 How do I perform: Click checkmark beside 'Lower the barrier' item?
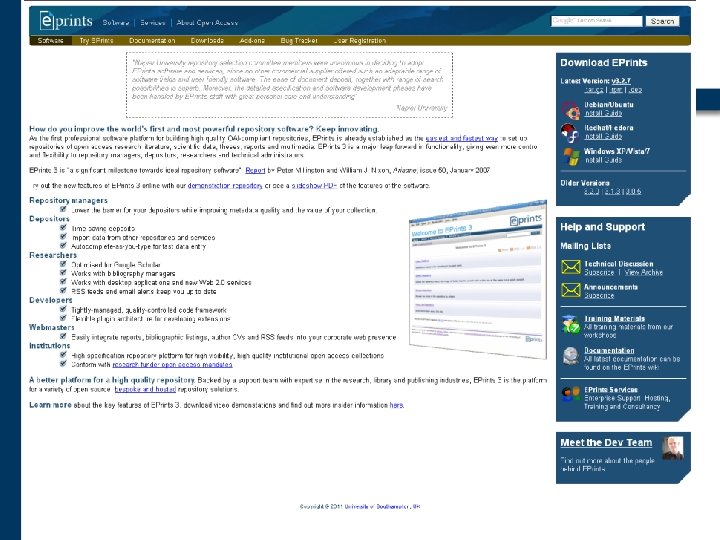pos(63,209)
